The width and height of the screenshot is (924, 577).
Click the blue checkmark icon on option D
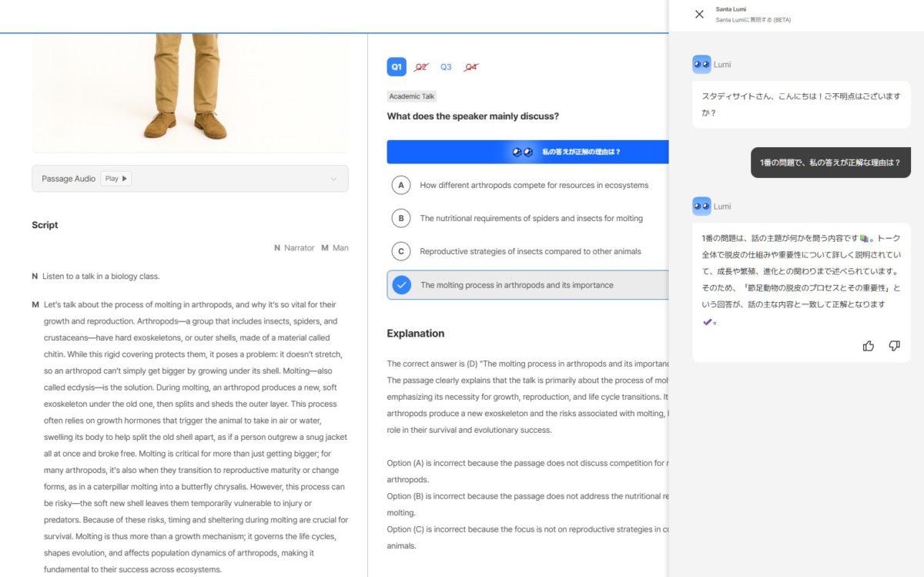401,285
